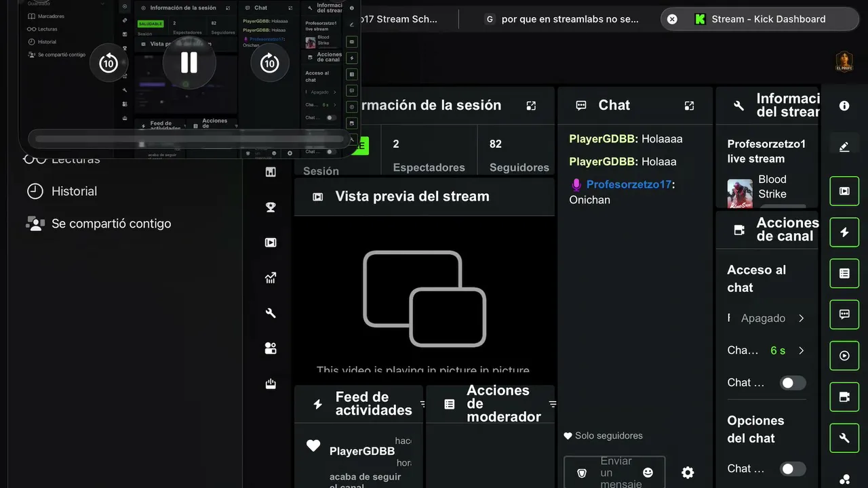The width and height of the screenshot is (868, 488).
Task: Click the info icon in right toolbar
Action: click(x=844, y=106)
